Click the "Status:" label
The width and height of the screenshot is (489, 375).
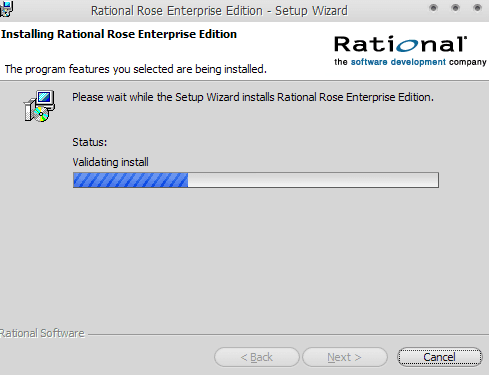(90, 142)
